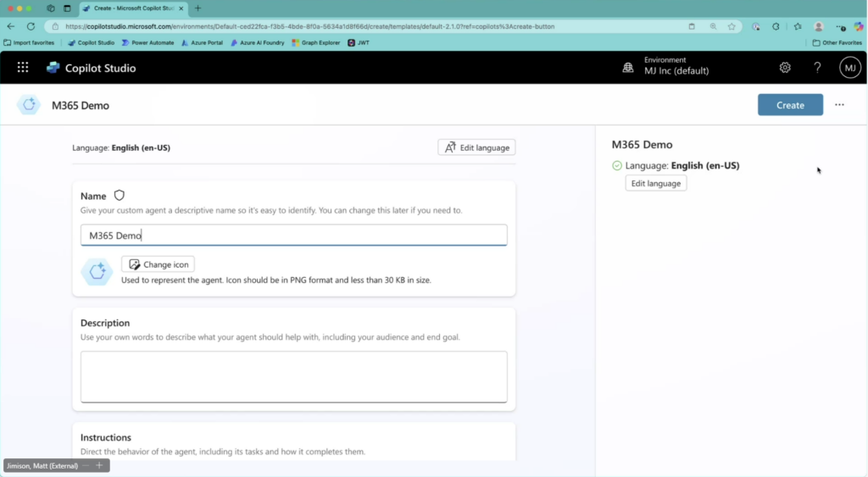Open Copilot Studio settings gear
The height and width of the screenshot is (477, 868).
[785, 68]
